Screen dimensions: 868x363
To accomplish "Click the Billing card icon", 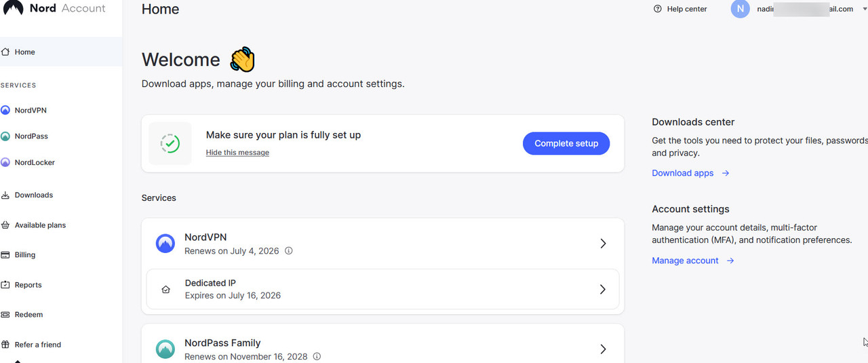I will point(5,255).
